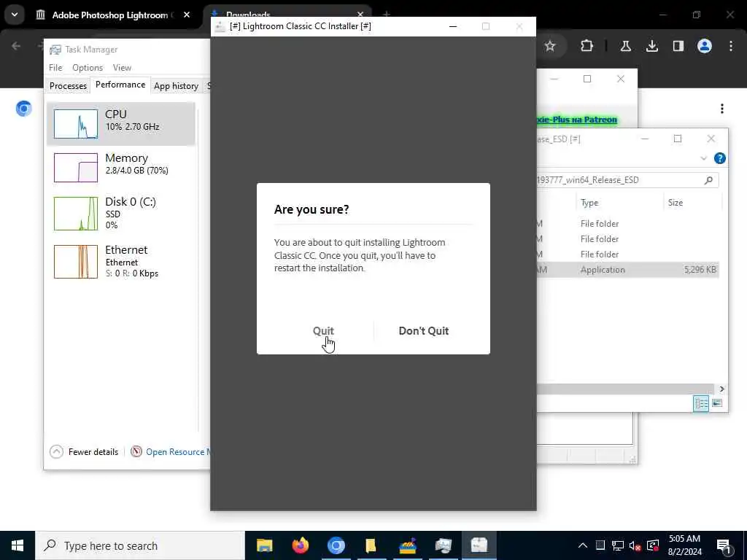
Task: Switch to the App history tab
Action: (176, 86)
